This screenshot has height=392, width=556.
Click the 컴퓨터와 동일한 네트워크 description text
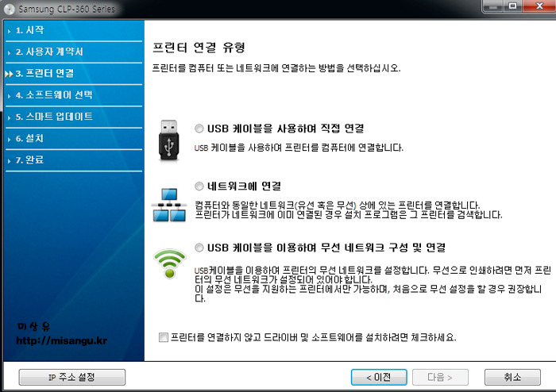coord(348,209)
